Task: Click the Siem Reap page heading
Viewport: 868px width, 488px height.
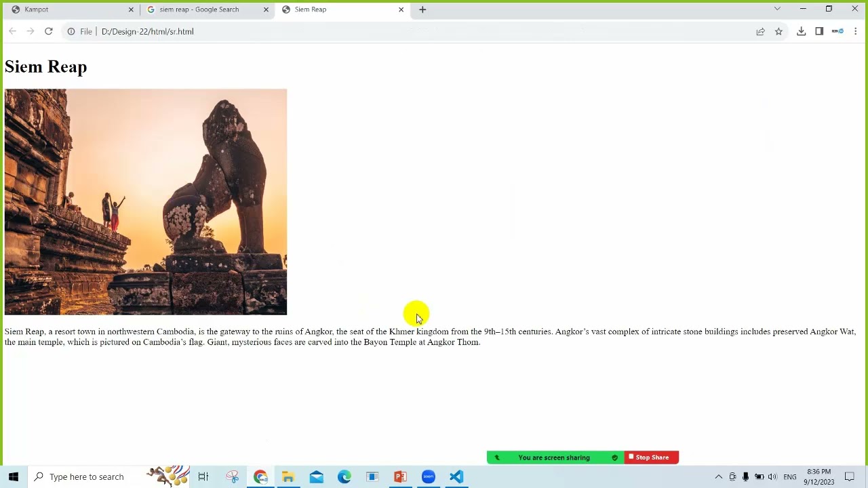Action: click(46, 66)
